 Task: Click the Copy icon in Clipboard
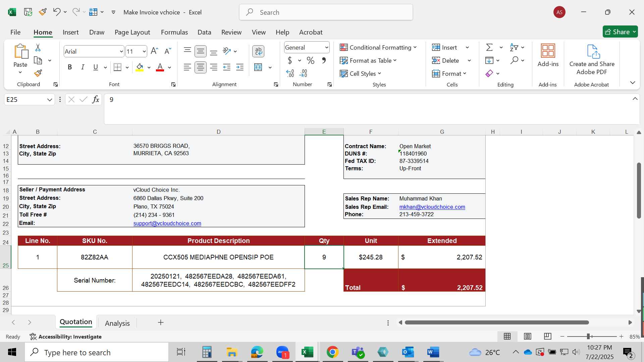pyautogui.click(x=38, y=61)
